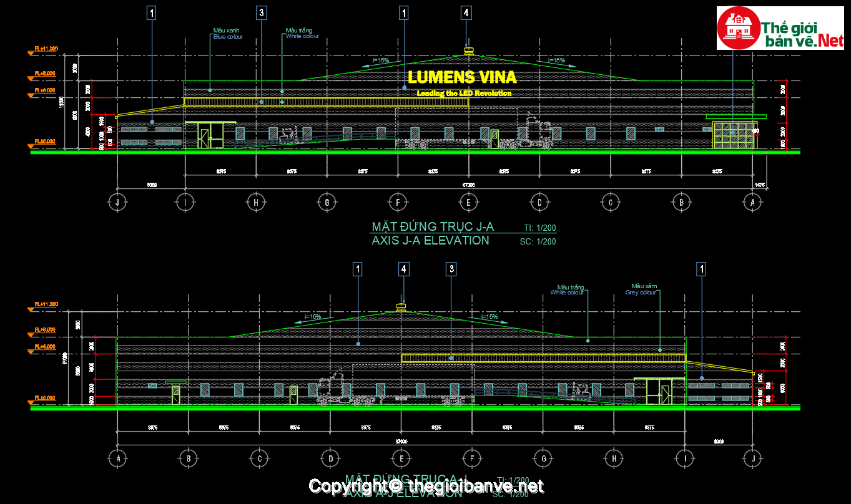Select axis bubble F of A-J elevation
Viewport: 851px width, 504px height.
pos(472,458)
